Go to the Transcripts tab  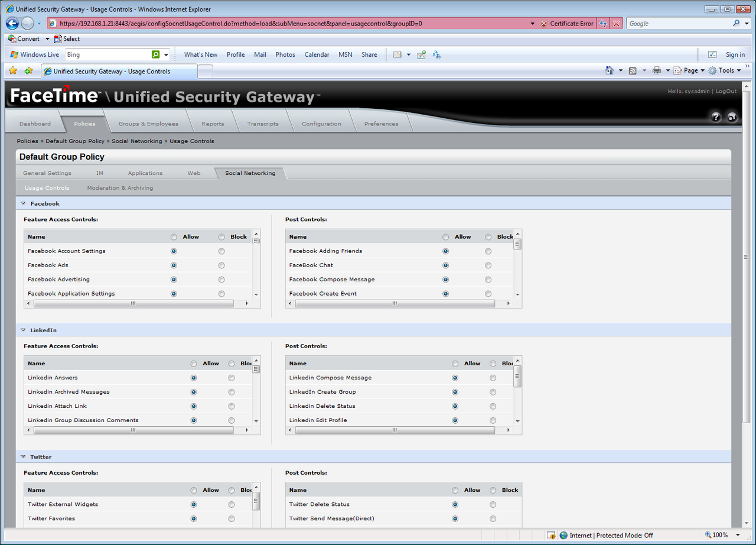tap(263, 124)
